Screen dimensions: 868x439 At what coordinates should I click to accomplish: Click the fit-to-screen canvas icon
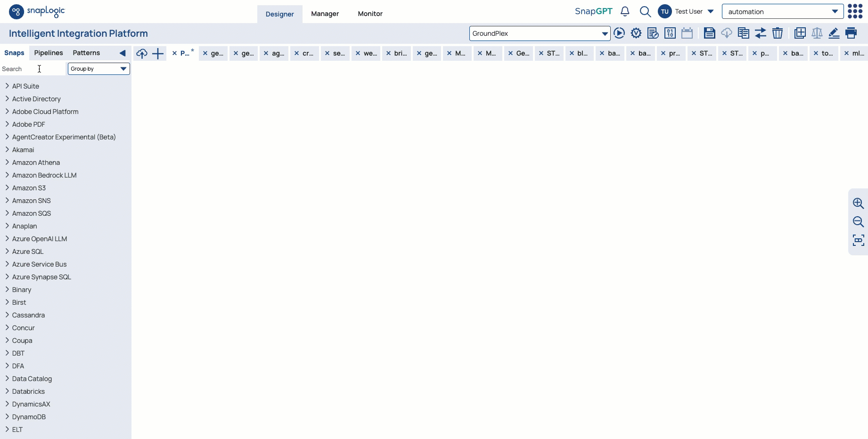858,240
